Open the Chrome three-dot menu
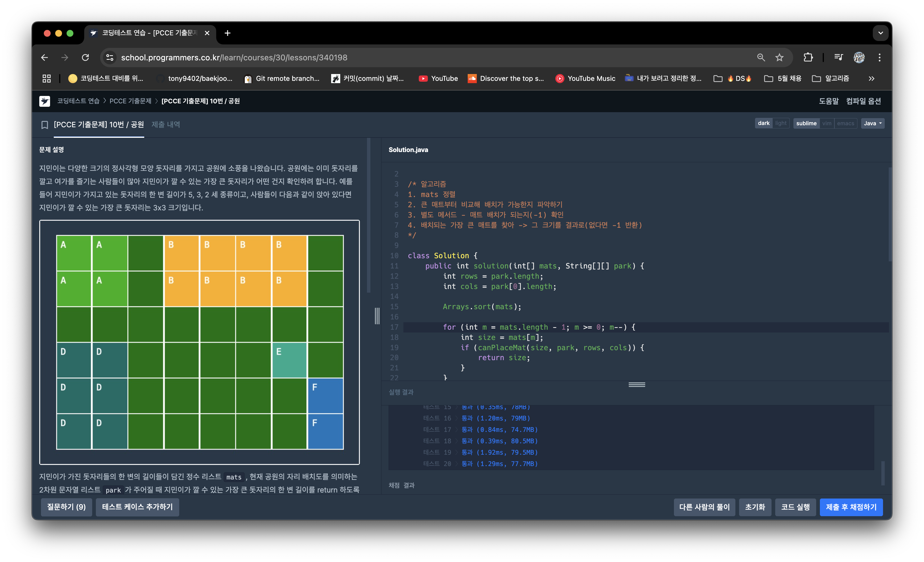The image size is (924, 562). [879, 58]
